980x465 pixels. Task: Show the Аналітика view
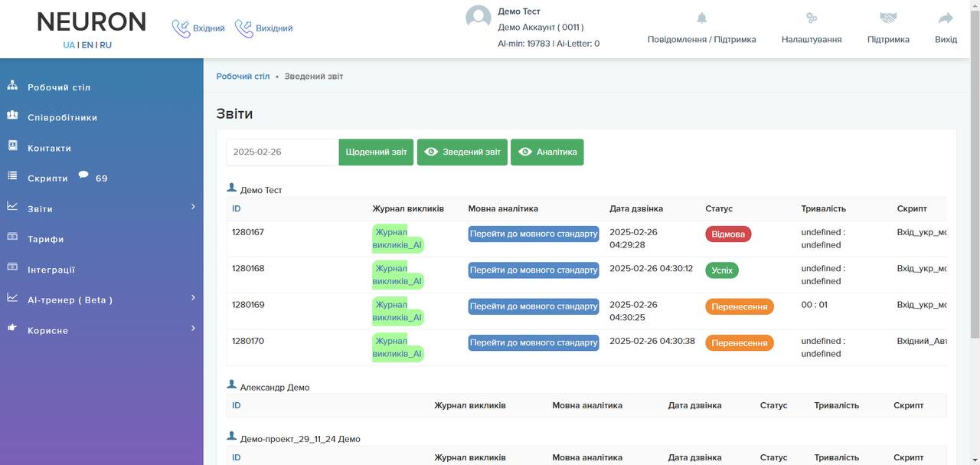tap(547, 152)
